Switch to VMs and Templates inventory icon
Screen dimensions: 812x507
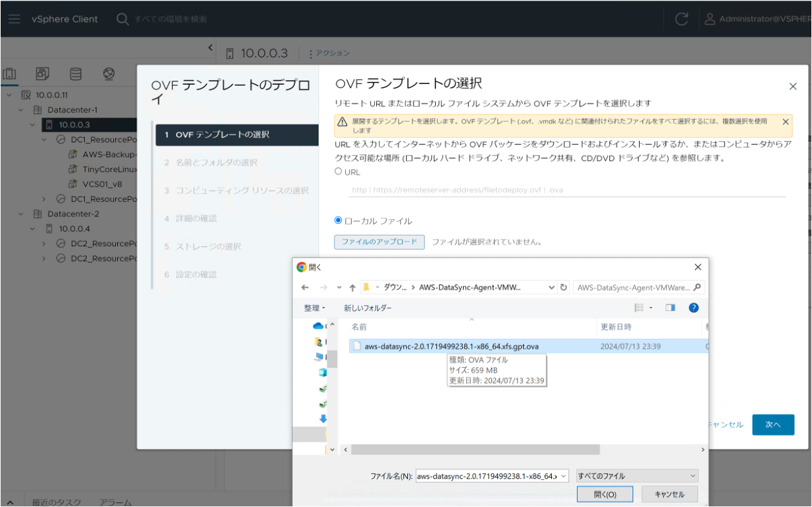[42, 73]
